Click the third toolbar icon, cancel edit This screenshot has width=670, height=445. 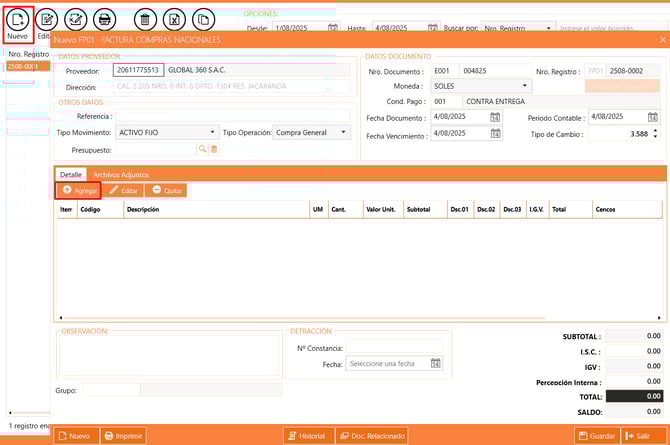(x=76, y=19)
